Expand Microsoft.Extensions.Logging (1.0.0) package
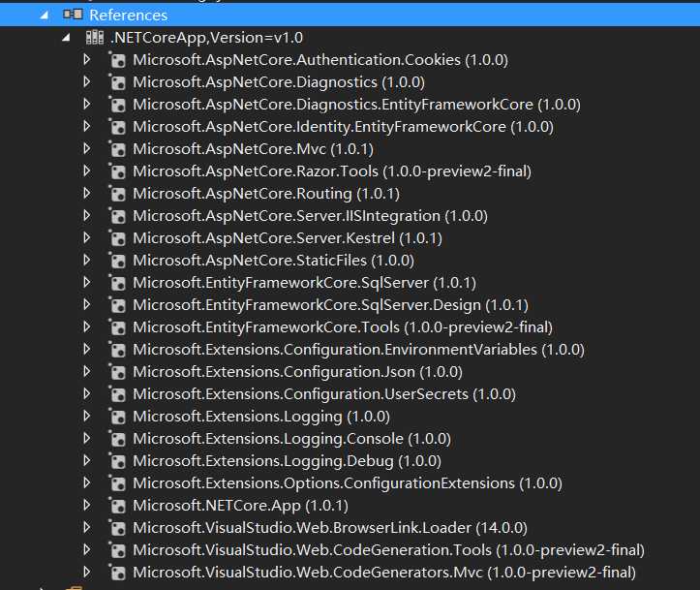This screenshot has height=590, width=700. tap(87, 417)
